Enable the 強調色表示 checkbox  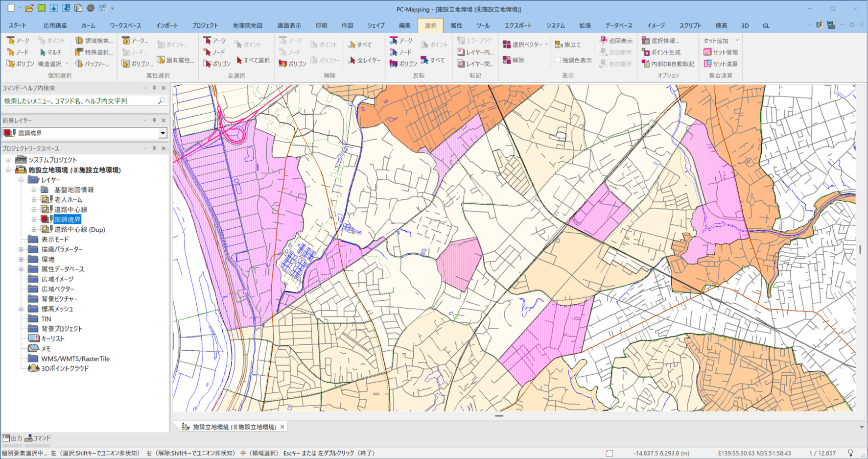(x=558, y=60)
